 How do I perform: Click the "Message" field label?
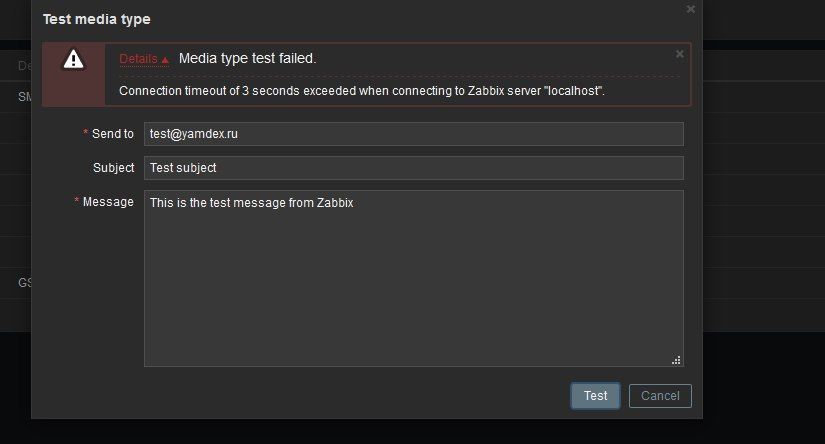pos(108,202)
